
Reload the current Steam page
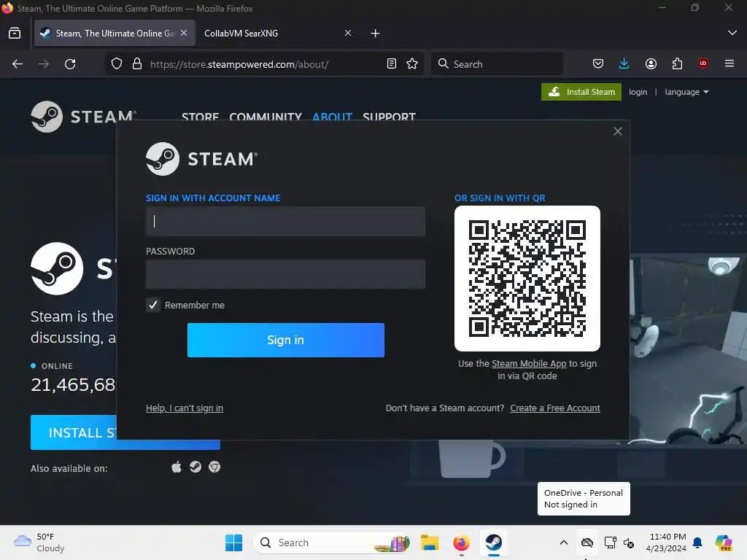70,64
